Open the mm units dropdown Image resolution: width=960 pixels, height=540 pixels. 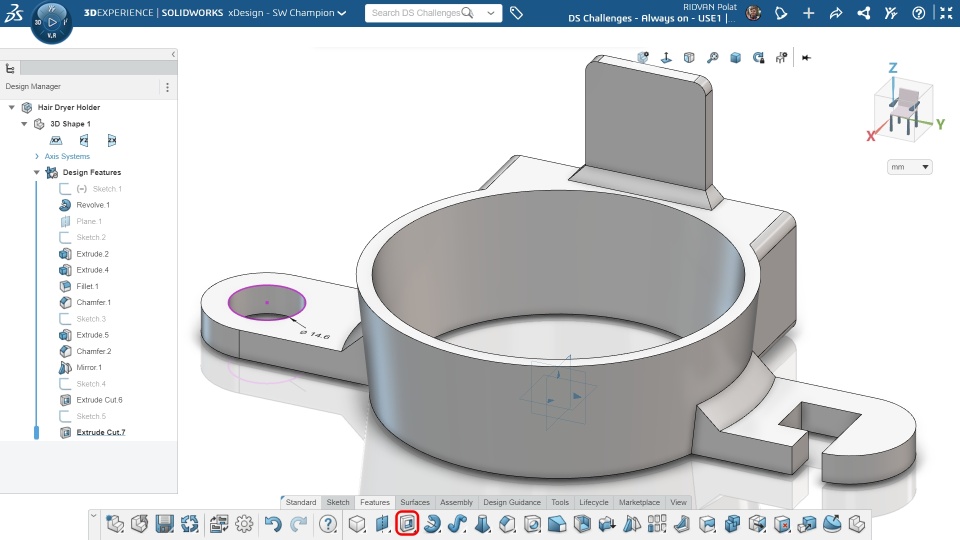[909, 167]
